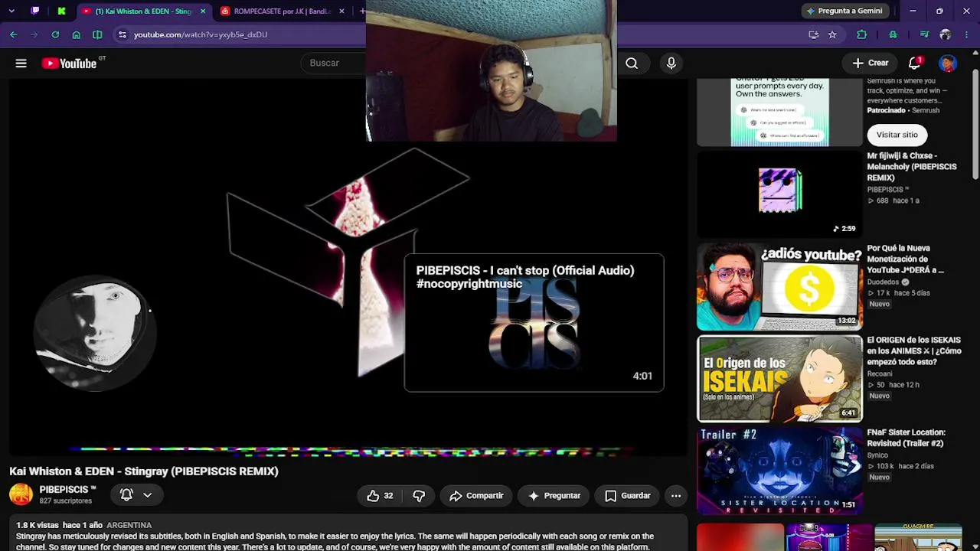This screenshot has height=551, width=980.
Task: Click the Crear button
Action: click(871, 64)
